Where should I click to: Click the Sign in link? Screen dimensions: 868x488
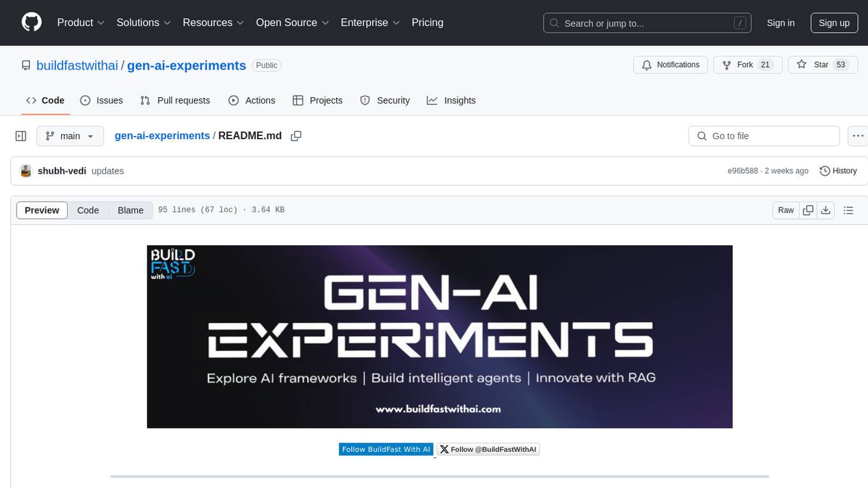(781, 23)
